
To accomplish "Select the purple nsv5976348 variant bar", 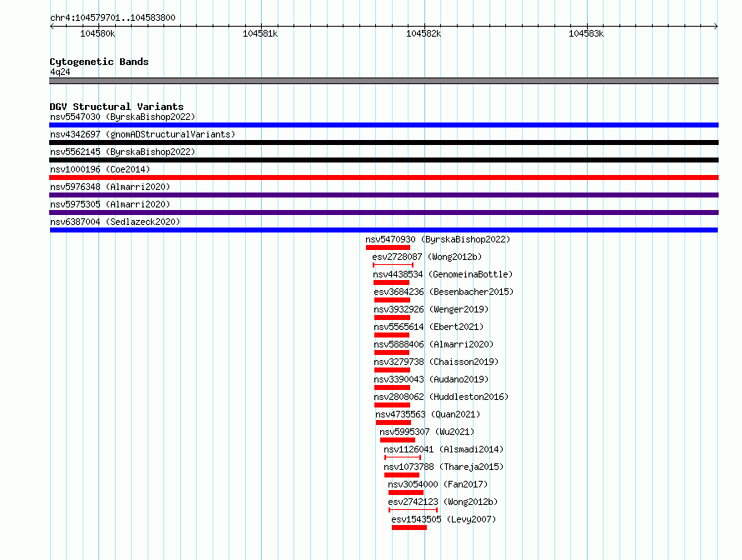I will [384, 195].
